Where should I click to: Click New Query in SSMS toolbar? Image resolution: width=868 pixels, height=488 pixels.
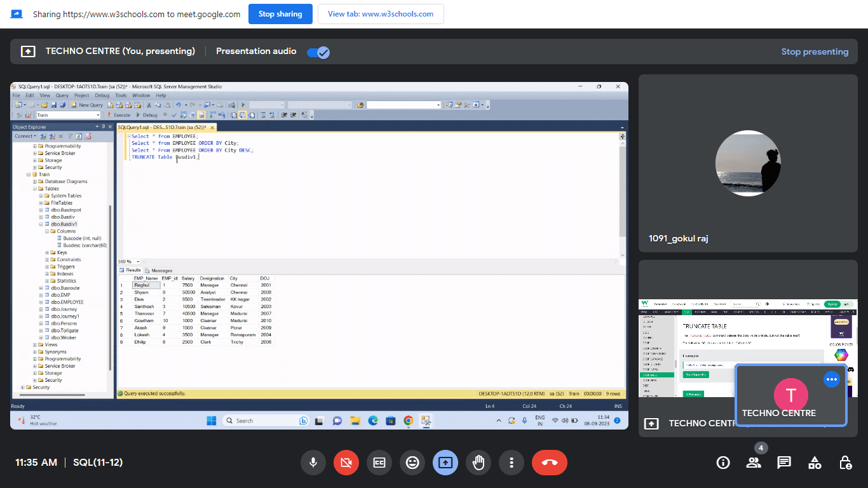point(88,105)
